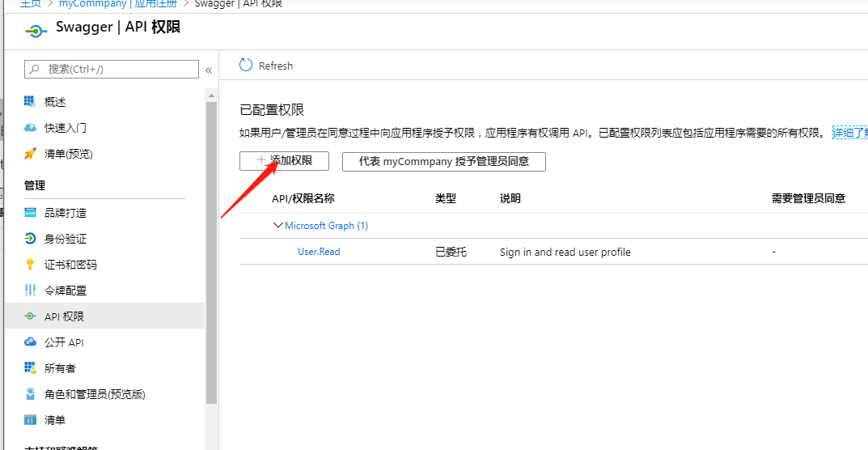This screenshot has width=868, height=450.
Task: Click the API 权限 sidebar icon
Action: click(30, 316)
